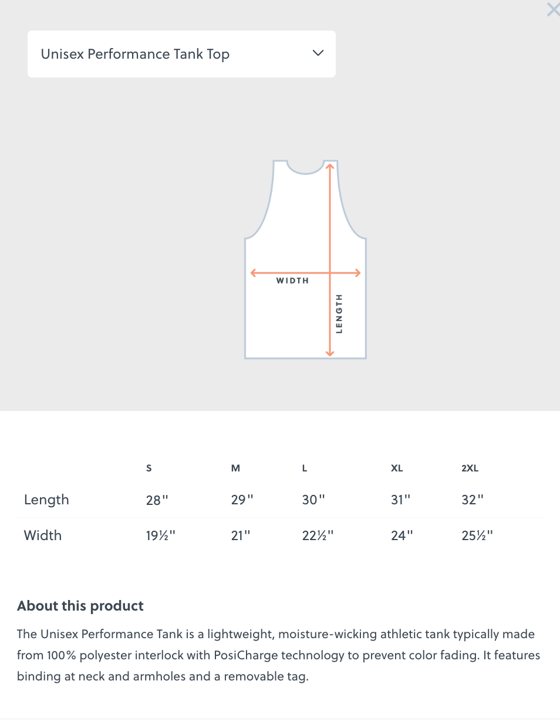Click the tank top diagram illustration

305,258
